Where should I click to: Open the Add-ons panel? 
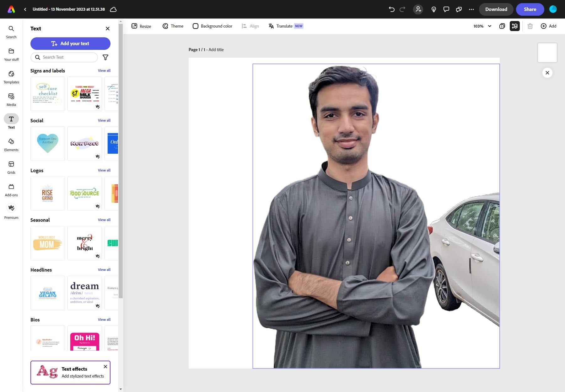tap(11, 189)
